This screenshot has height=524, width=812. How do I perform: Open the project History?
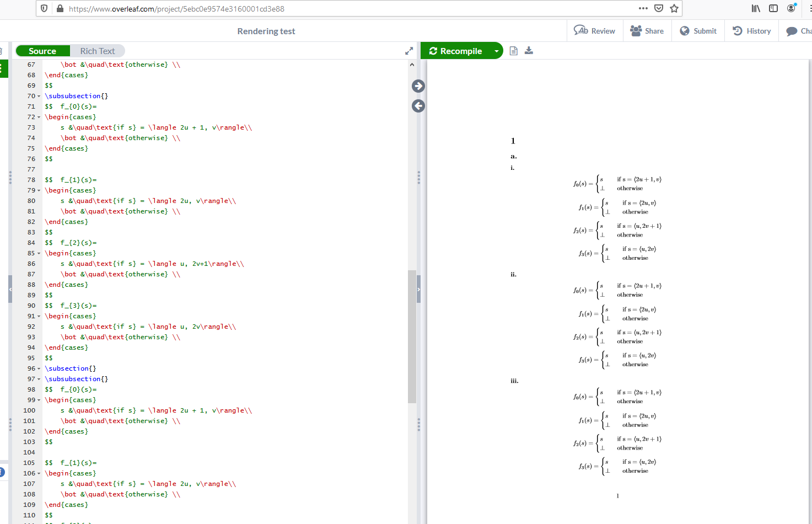tap(751, 31)
